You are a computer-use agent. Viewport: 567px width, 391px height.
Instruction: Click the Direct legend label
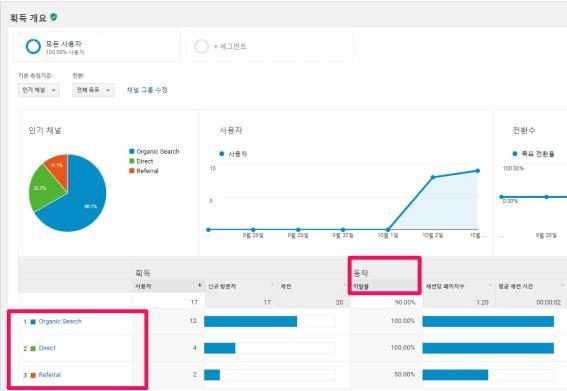[145, 161]
